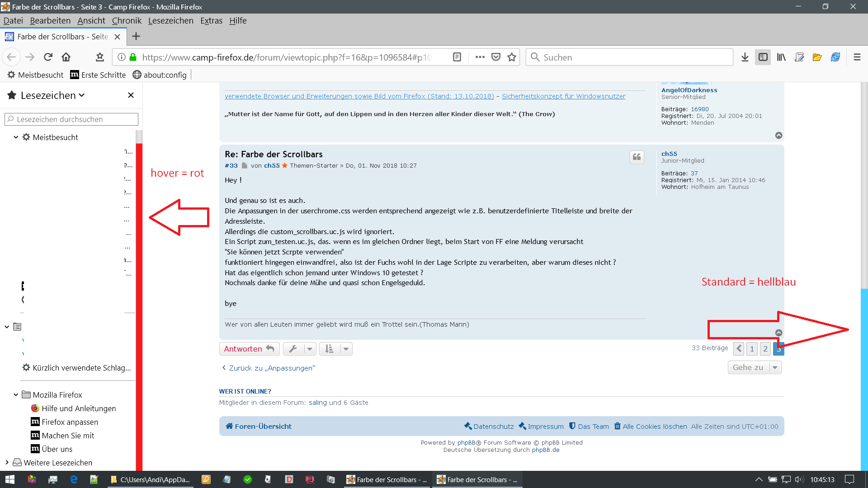The image size is (868, 488).
Task: Click the Pocket save icon
Action: 496,57
